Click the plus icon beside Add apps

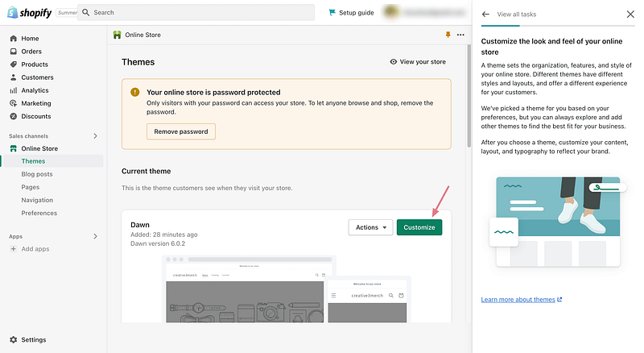13,249
